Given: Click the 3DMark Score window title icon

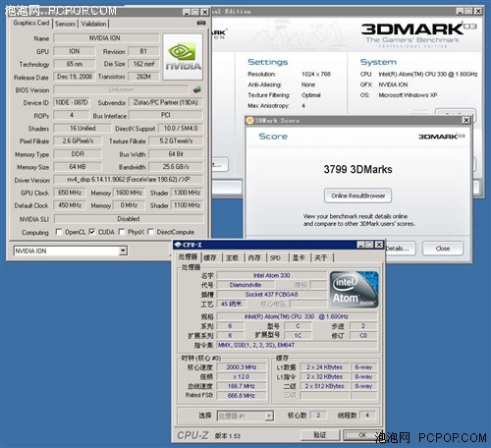Looking at the screenshot, I should 250,120.
